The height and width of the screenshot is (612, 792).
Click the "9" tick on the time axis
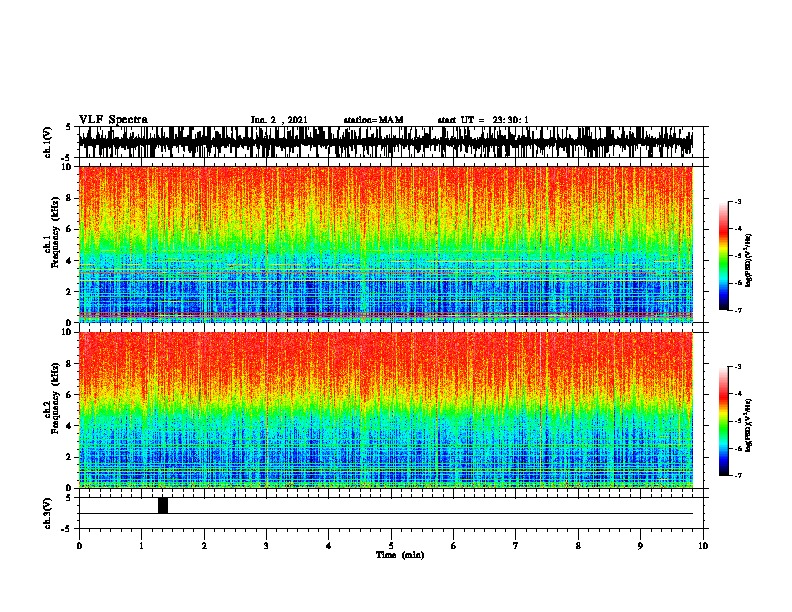640,546
